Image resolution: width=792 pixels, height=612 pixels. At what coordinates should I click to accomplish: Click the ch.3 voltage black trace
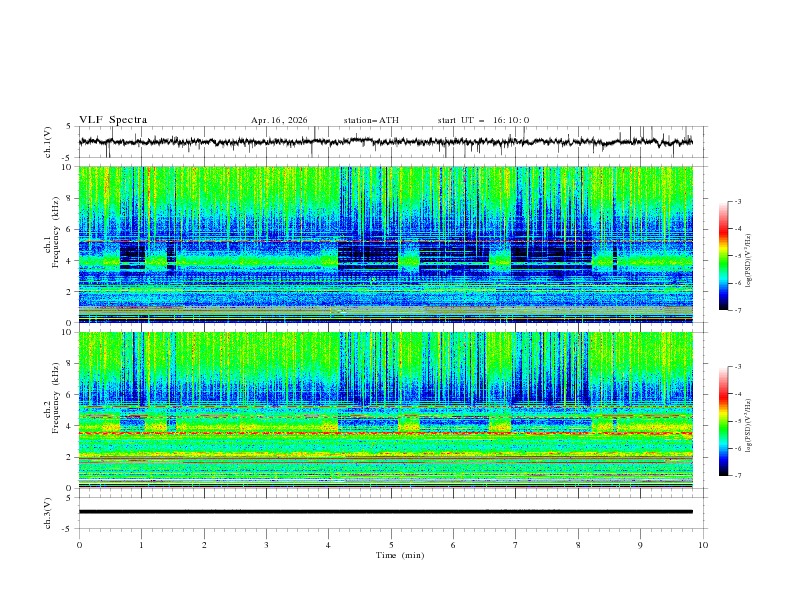(385, 512)
